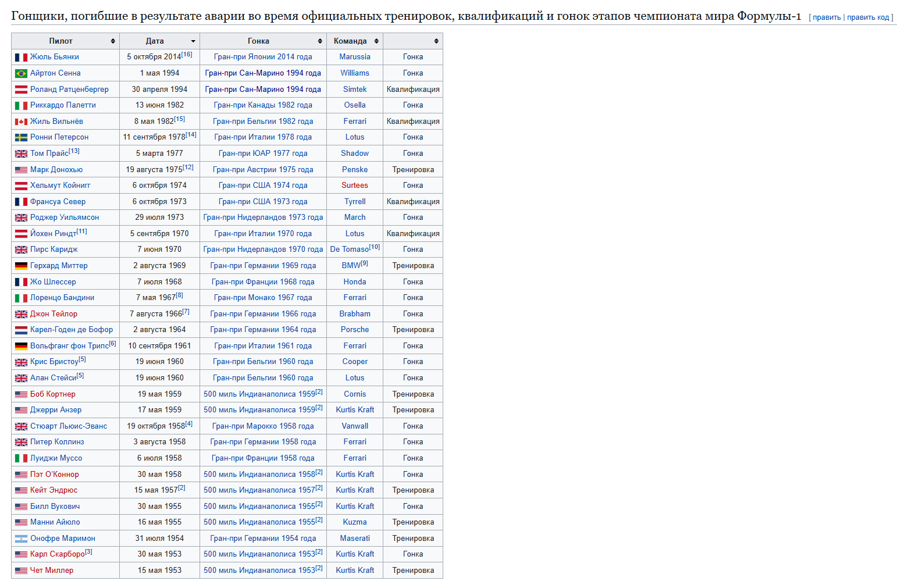Open the править код source edit link

[868, 17]
